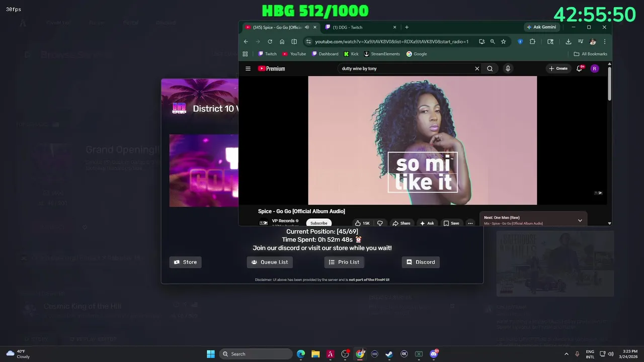
Task: Click the YouTube video player
Action: [422, 140]
